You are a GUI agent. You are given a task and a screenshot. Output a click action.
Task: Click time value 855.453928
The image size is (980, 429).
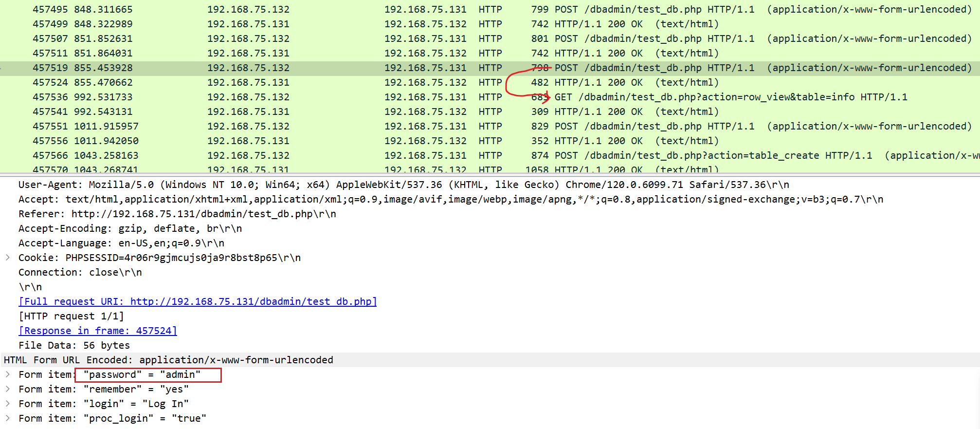(103, 68)
